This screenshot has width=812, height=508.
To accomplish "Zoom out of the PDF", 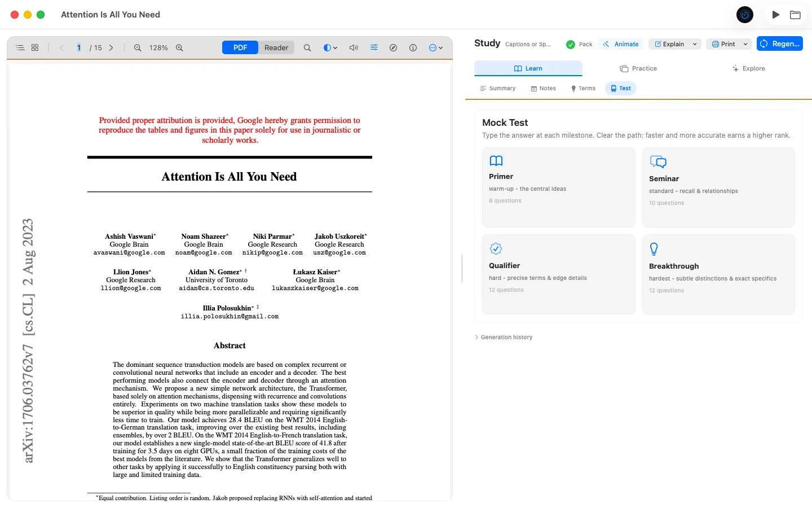I will coord(138,48).
